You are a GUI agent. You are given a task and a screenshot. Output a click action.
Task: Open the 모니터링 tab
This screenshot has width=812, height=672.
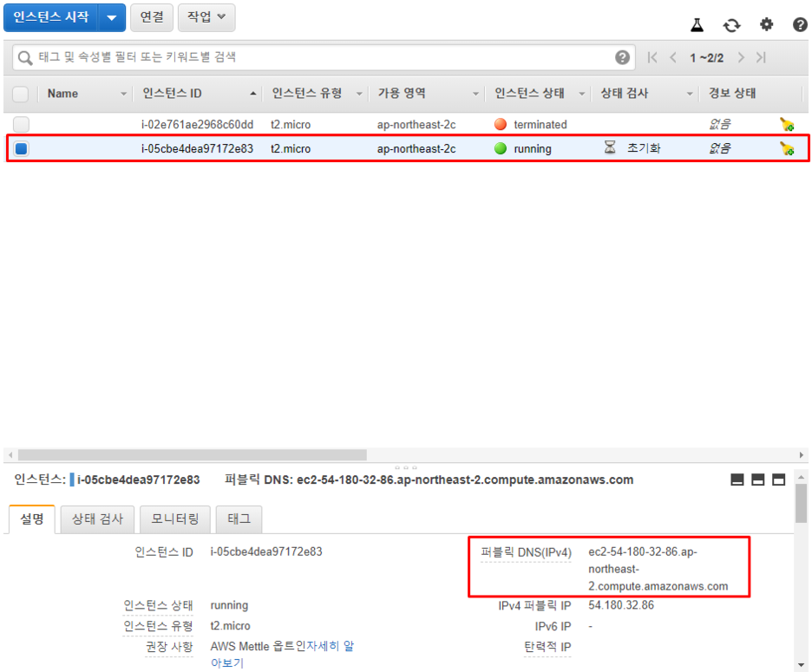point(175,519)
